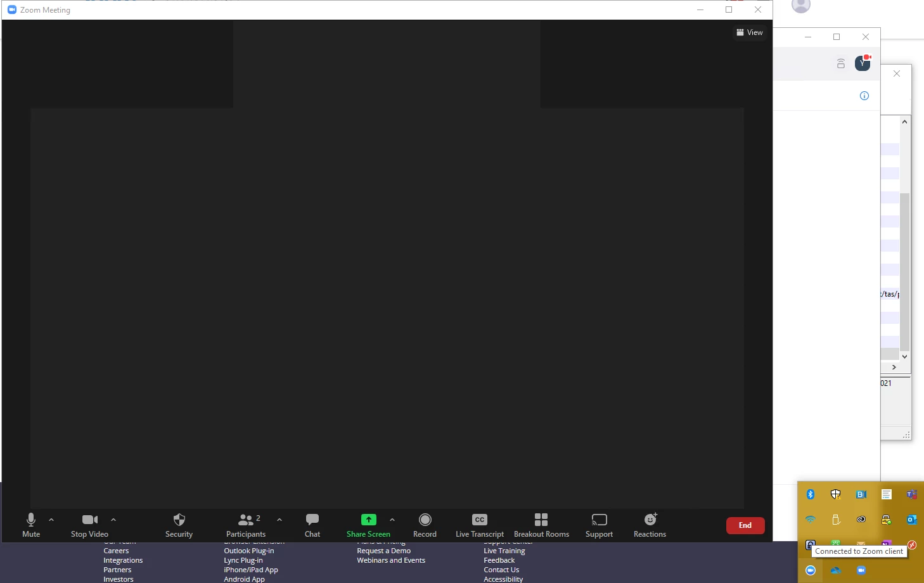Image resolution: width=924 pixels, height=583 pixels.
Task: Open the OneDrive cloud tray icon
Action: 836,570
